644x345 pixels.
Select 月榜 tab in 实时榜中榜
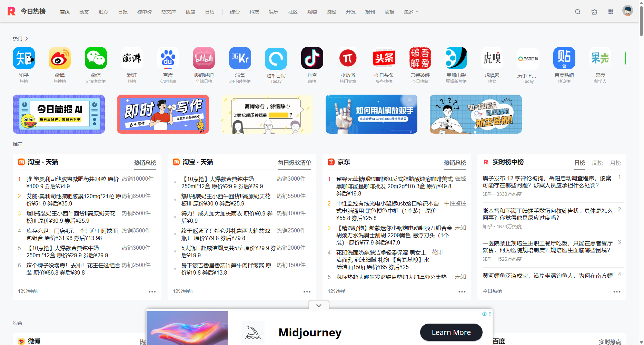[615, 163]
